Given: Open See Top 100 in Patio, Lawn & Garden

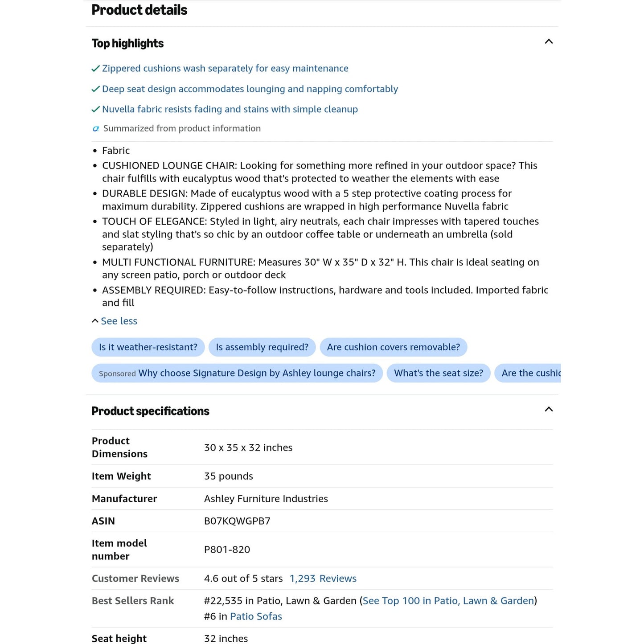Looking at the screenshot, I should [448, 601].
